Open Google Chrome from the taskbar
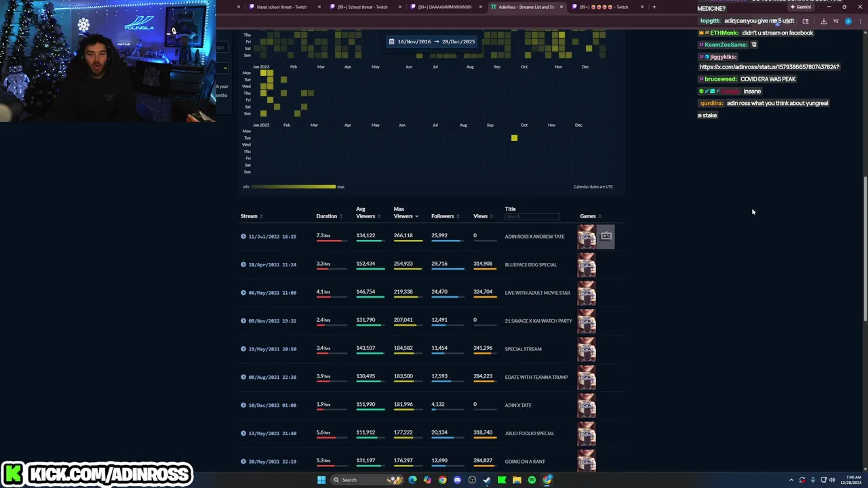Image resolution: width=868 pixels, height=488 pixels. tap(442, 480)
